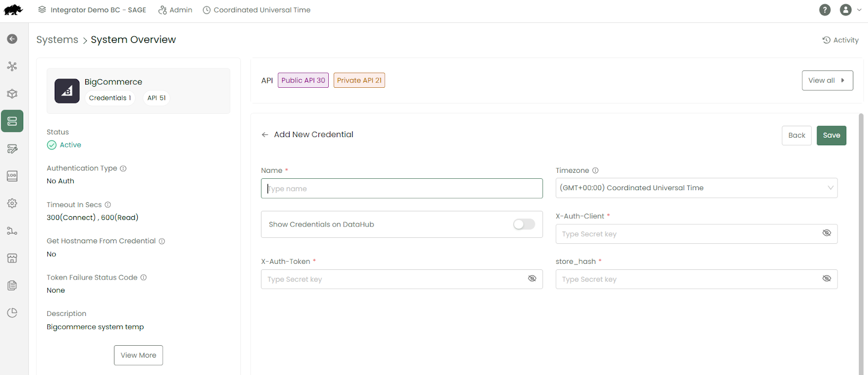Viewport: 868px width, 375px height.
Task: Click the green Active status check icon
Action: point(52,145)
